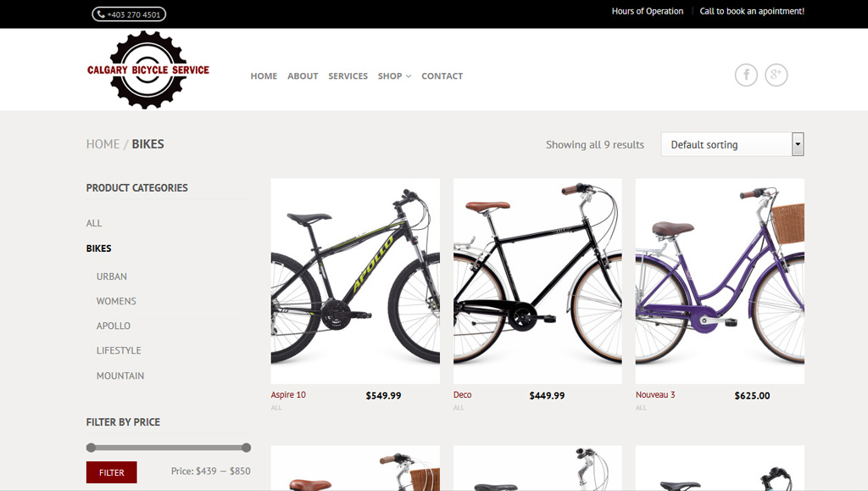Open the Google Plus social icon
Screen dimensions: 868x491
click(776, 75)
